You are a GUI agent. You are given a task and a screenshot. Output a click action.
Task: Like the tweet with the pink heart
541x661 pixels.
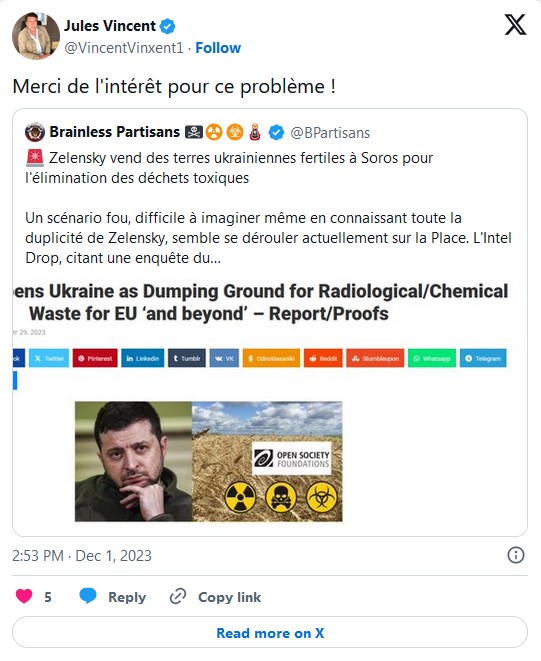pyautogui.click(x=24, y=597)
